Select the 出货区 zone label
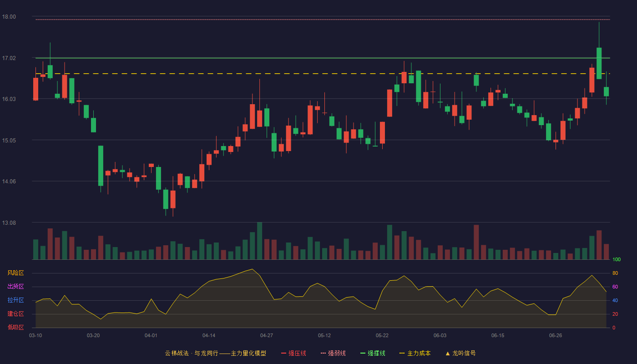The width and height of the screenshot is (637, 364). (x=15, y=287)
